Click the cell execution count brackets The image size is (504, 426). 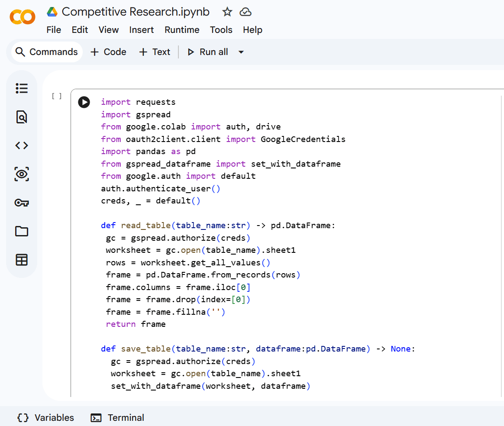click(x=57, y=96)
